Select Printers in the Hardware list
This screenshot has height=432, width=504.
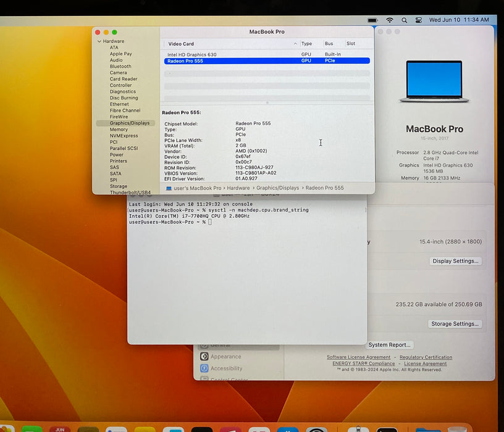coord(119,161)
